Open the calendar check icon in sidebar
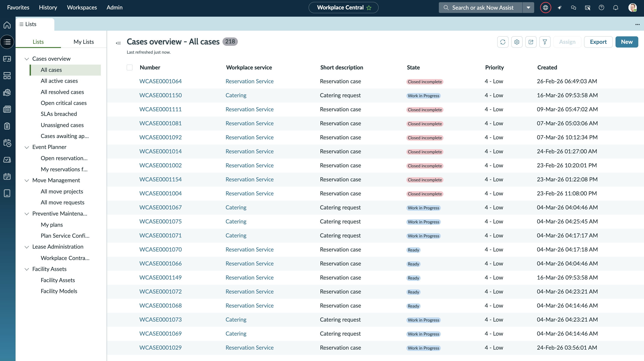This screenshot has height=361, width=644. tap(7, 176)
